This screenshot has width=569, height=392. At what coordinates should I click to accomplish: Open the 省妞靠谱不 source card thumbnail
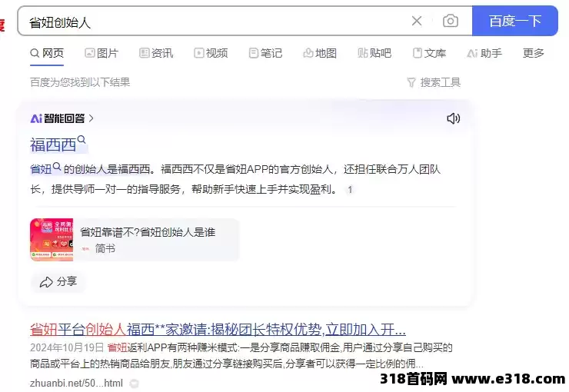point(52,239)
